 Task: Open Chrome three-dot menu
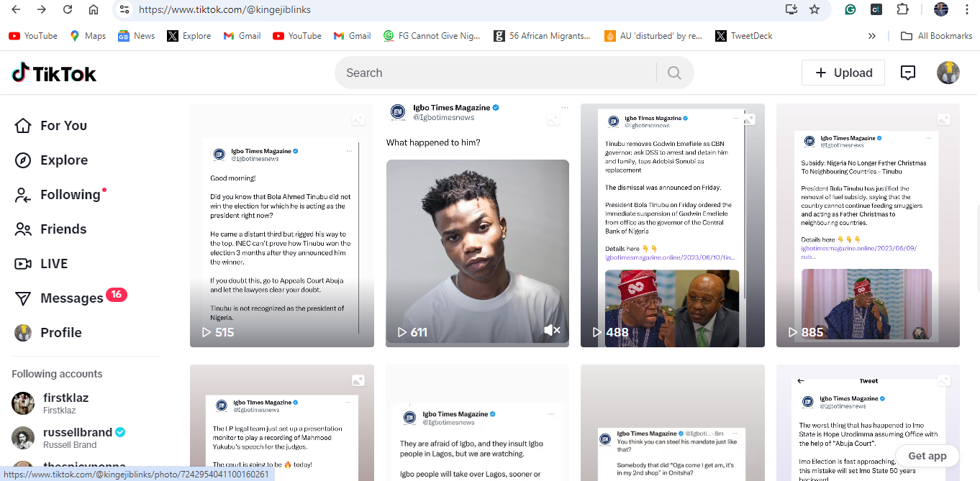point(966,9)
